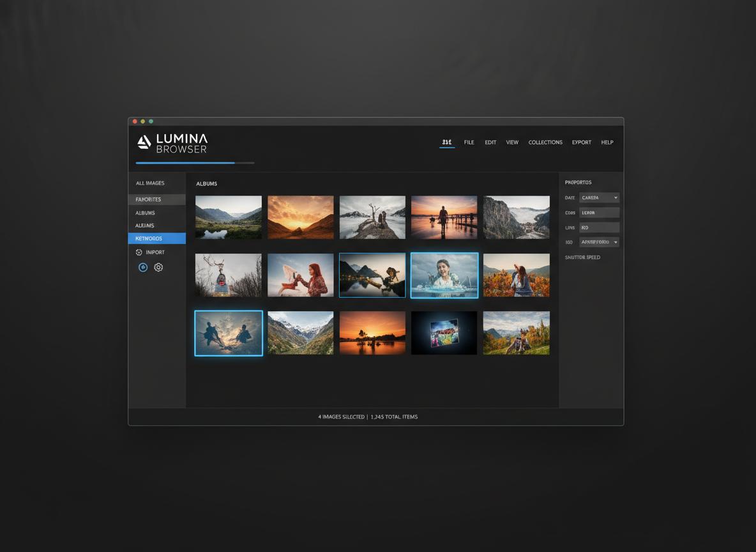Expand the ISO aperture dropdown
Screen dimensions: 756x552
(x=598, y=241)
